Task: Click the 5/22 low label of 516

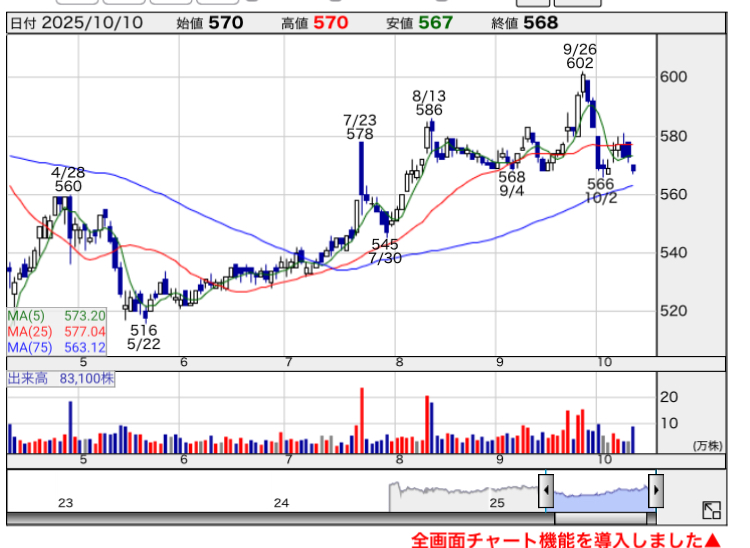Action: (143, 337)
